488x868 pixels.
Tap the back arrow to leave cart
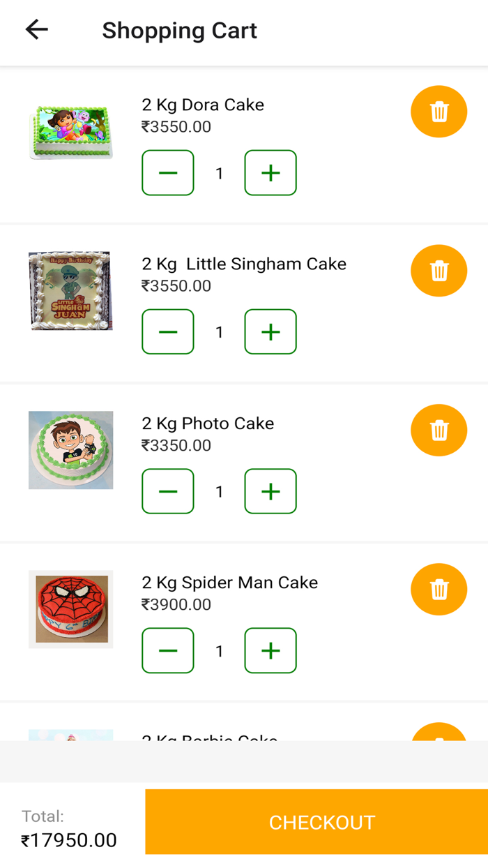(x=36, y=29)
